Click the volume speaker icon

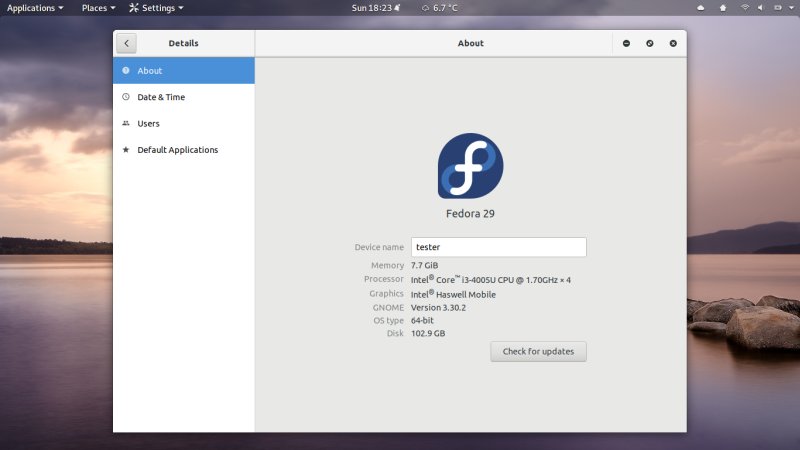[x=761, y=8]
